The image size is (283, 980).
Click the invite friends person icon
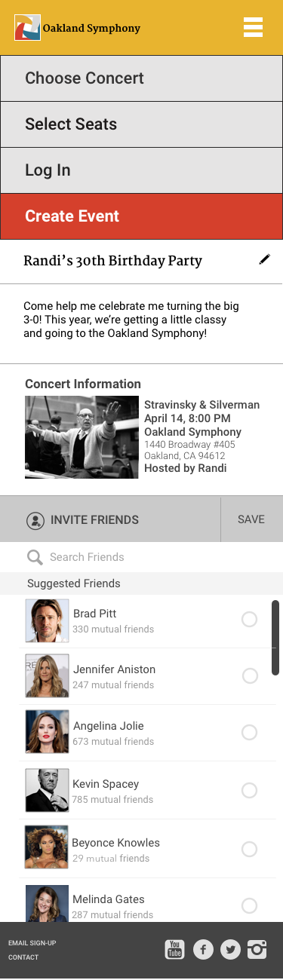[x=35, y=520]
